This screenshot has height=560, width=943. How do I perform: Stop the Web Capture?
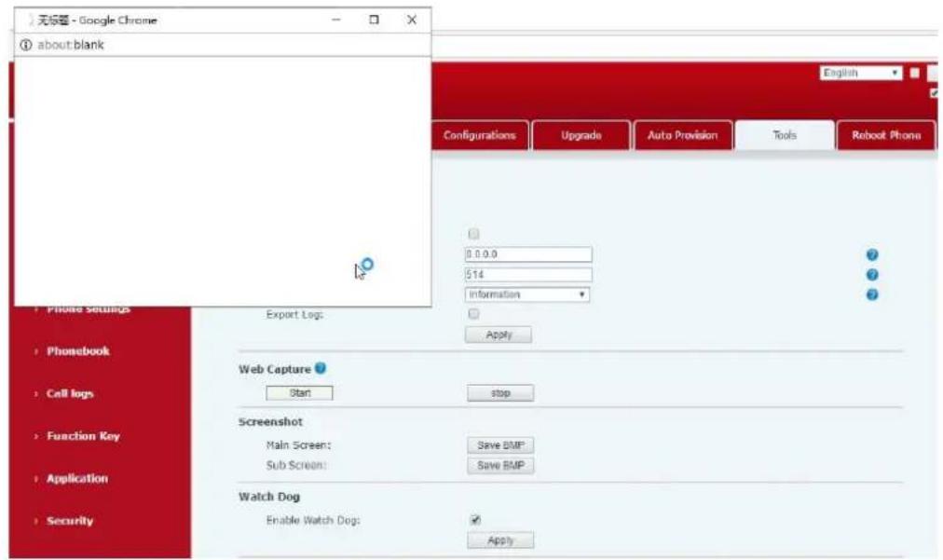500,393
